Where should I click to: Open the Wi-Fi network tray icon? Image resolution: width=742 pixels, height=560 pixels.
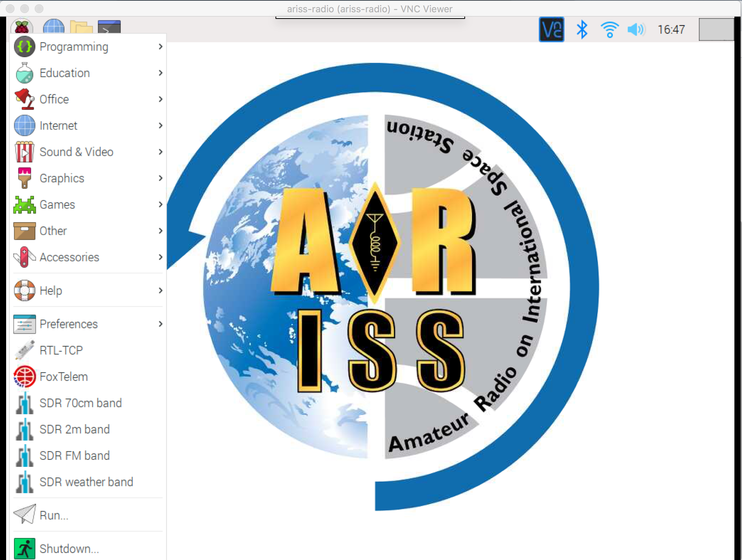pyautogui.click(x=610, y=29)
